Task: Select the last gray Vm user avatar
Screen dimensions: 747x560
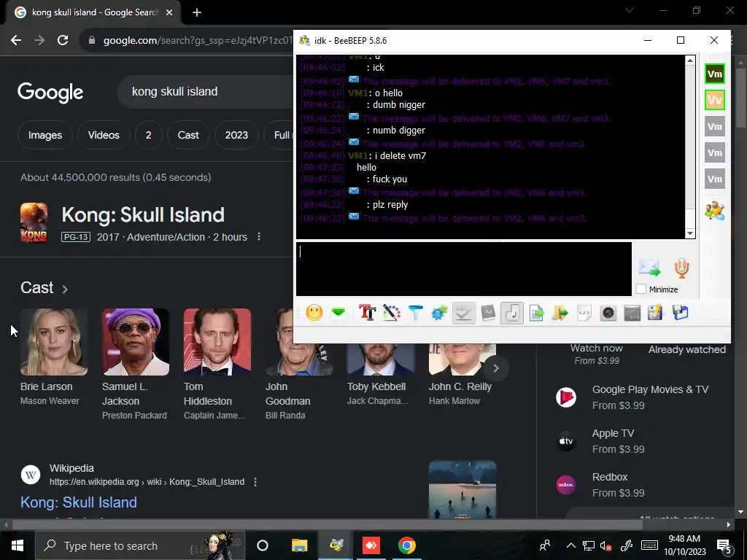Action: [715, 179]
